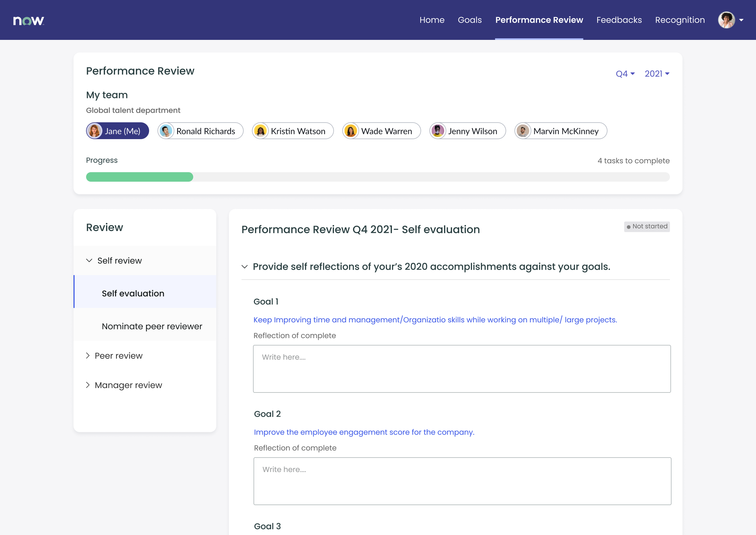This screenshot has height=535, width=756.
Task: Click the Now logo in header
Action: coord(28,21)
